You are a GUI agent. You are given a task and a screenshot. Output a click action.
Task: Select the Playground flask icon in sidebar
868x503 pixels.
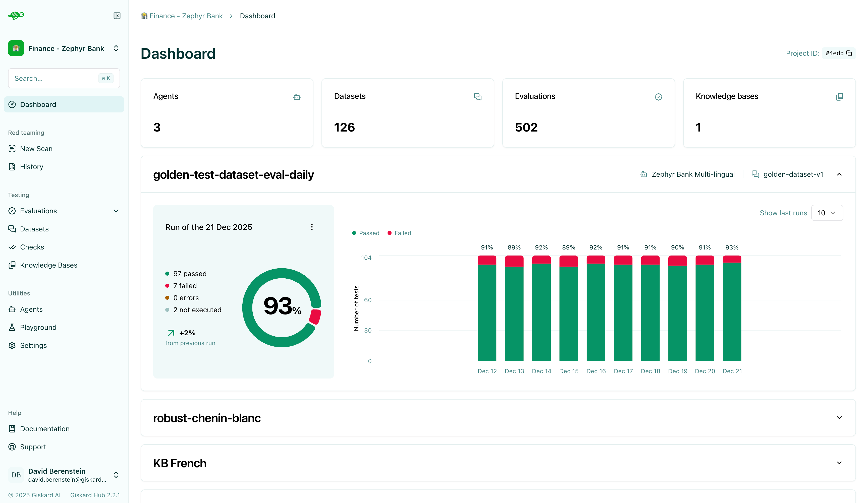point(12,327)
